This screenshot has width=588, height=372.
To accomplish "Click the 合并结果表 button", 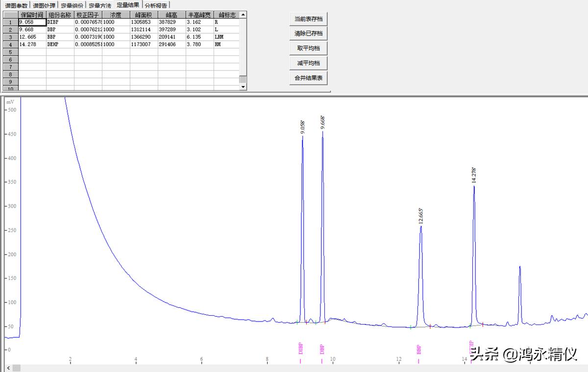I will point(308,78).
